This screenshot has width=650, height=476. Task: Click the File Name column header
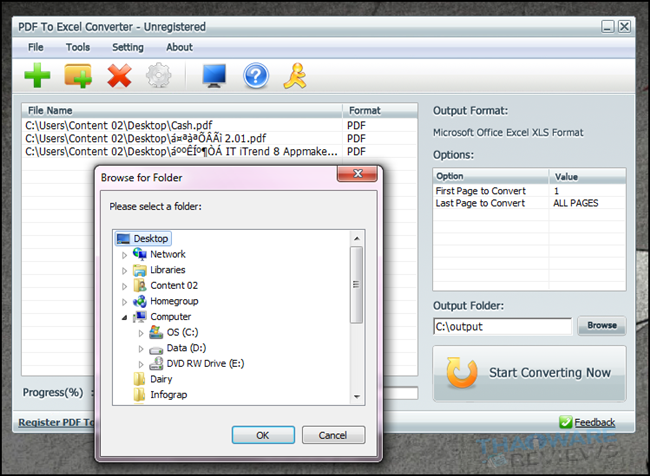tap(182, 111)
